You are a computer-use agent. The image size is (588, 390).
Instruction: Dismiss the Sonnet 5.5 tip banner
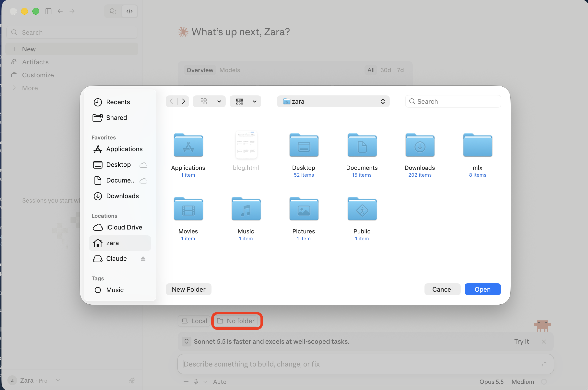544,342
